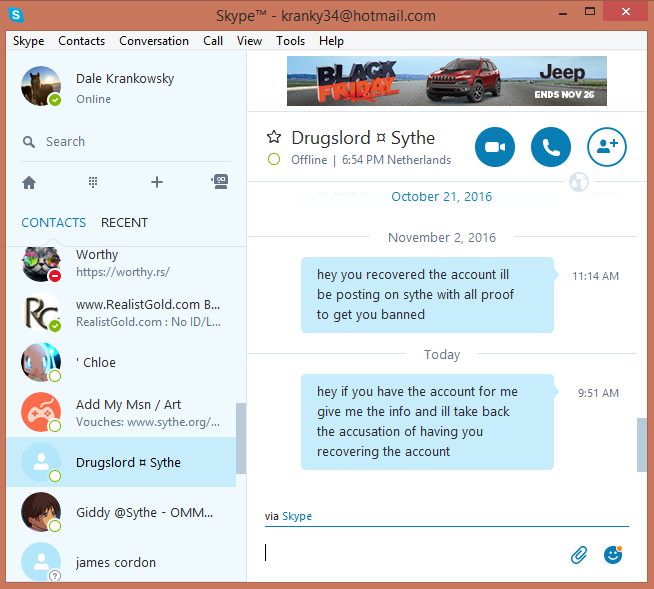
Task: Click the conversation scrollbar thumb
Action: [x=641, y=445]
